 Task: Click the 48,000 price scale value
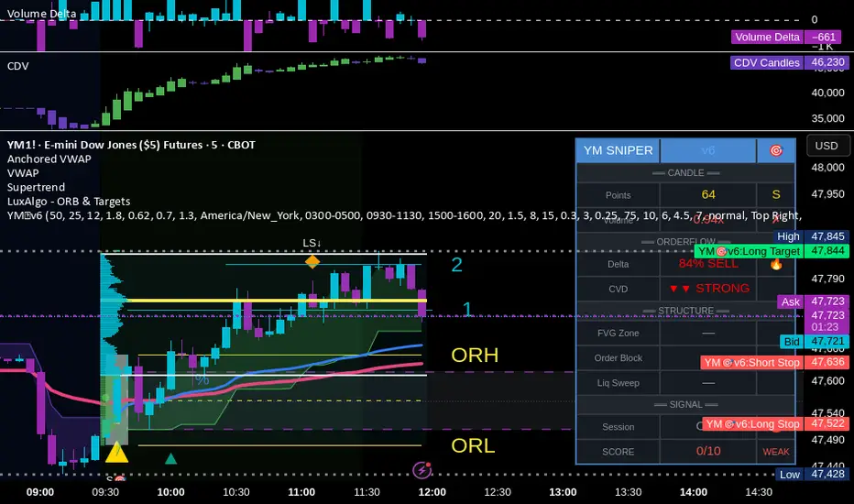(827, 168)
